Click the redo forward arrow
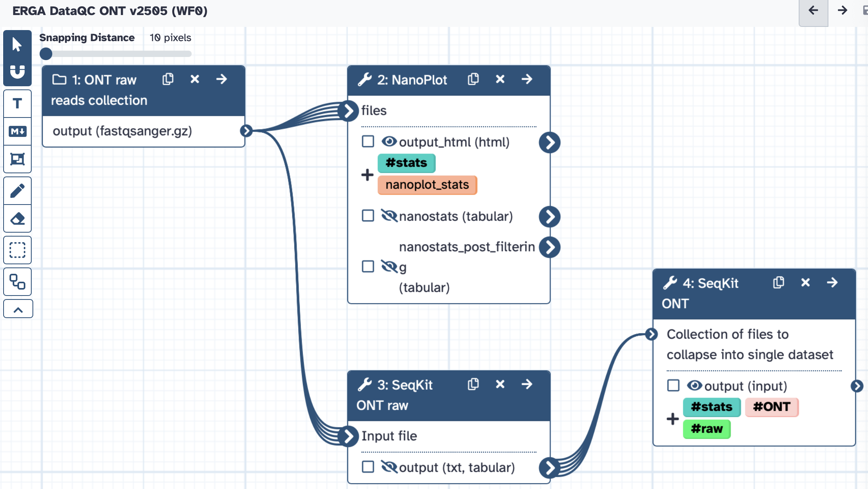The width and height of the screenshot is (868, 489). click(x=842, y=11)
